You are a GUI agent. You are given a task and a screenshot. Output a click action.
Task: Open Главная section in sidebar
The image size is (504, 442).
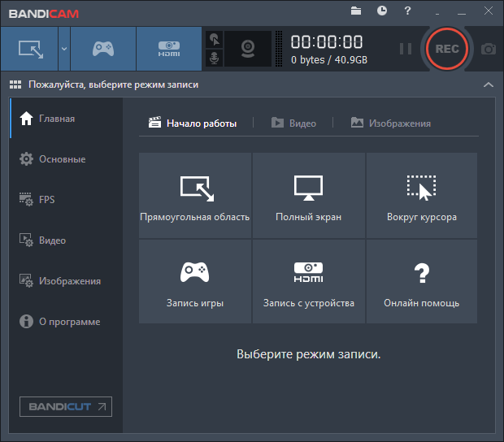(66, 119)
